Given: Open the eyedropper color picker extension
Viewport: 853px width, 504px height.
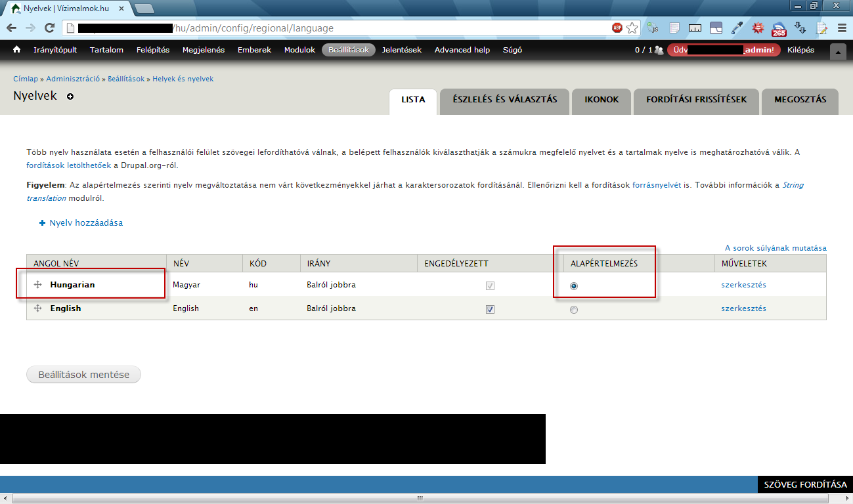Looking at the screenshot, I should (737, 28).
